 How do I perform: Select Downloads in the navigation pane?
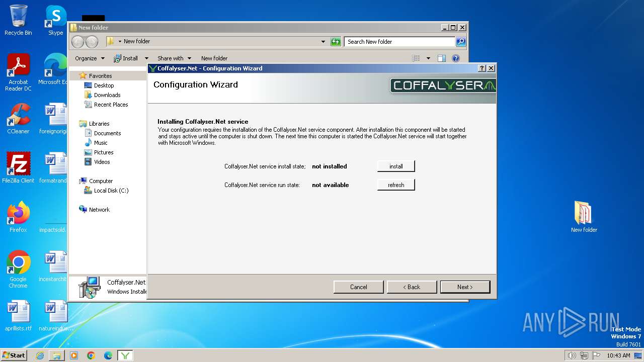[107, 95]
